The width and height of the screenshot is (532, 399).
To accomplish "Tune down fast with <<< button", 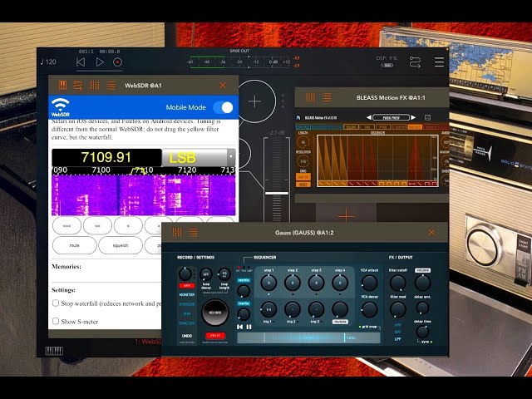I will pyautogui.click(x=66, y=225).
